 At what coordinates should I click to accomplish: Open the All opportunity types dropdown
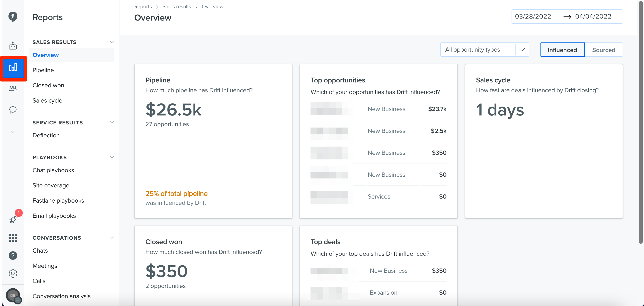tap(485, 50)
